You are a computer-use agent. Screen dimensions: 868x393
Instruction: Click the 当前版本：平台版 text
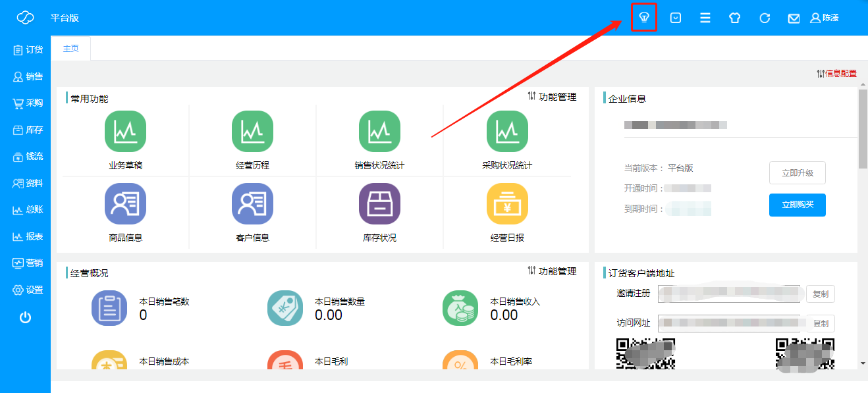659,168
